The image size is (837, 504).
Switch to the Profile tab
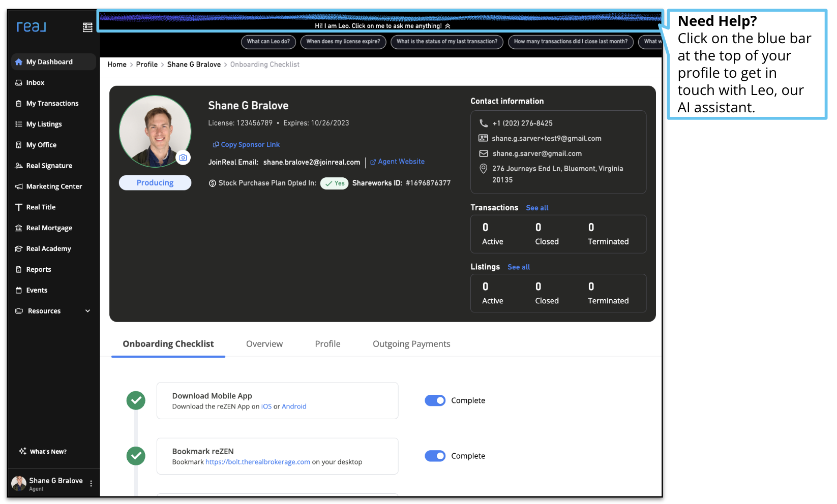327,344
